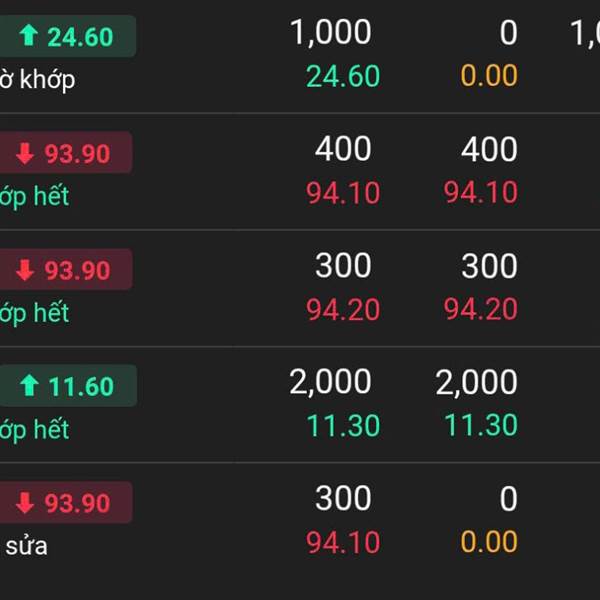
Task: Click the red down arrow in the 400-quantity row
Action: coord(24,154)
